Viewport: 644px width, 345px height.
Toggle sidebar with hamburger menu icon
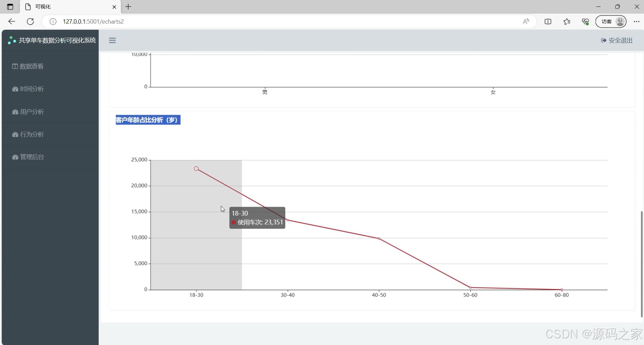(x=112, y=40)
